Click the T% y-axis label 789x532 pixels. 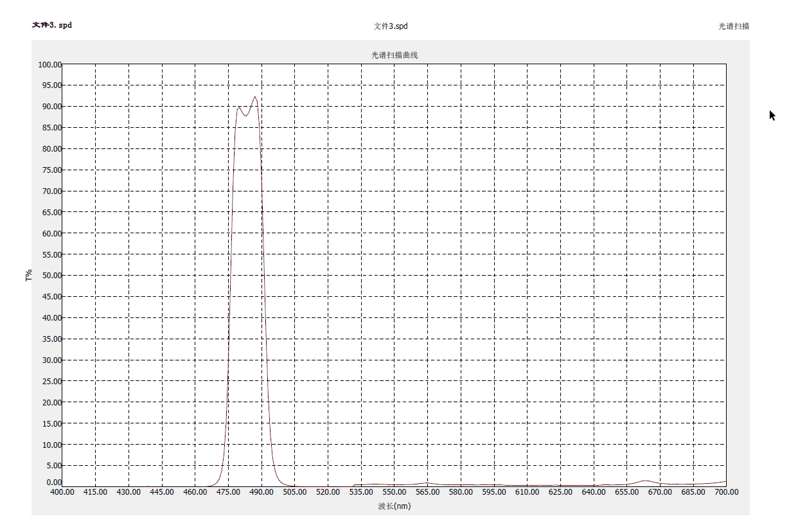click(29, 276)
